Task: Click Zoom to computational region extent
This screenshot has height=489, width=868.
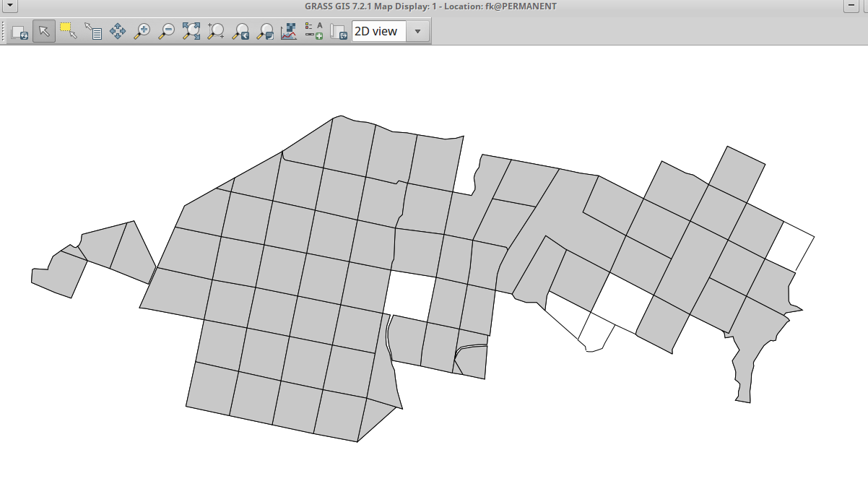Action: coord(216,31)
